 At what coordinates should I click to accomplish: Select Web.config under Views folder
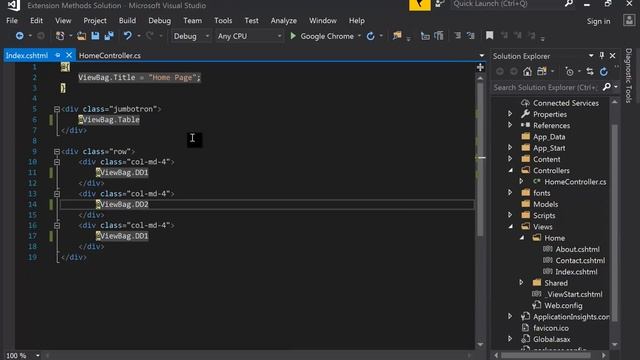(x=563, y=305)
